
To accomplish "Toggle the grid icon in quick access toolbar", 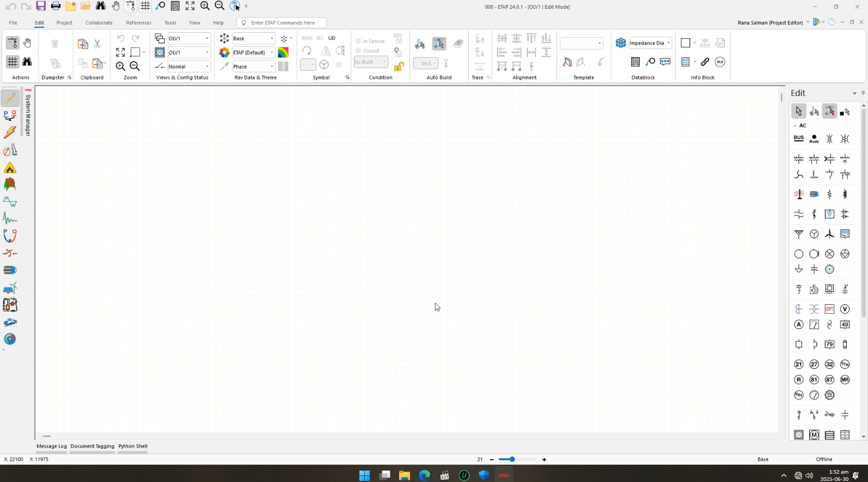I will tap(145, 6).
